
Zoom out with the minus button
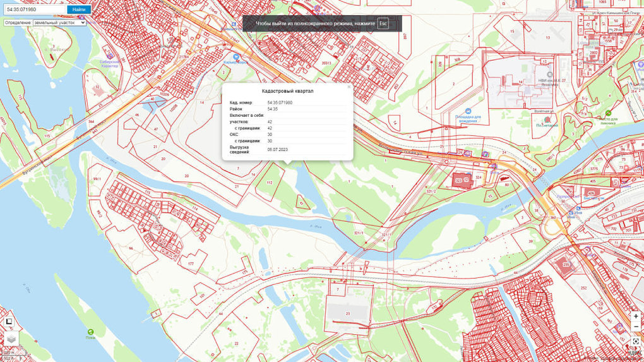[636, 326]
